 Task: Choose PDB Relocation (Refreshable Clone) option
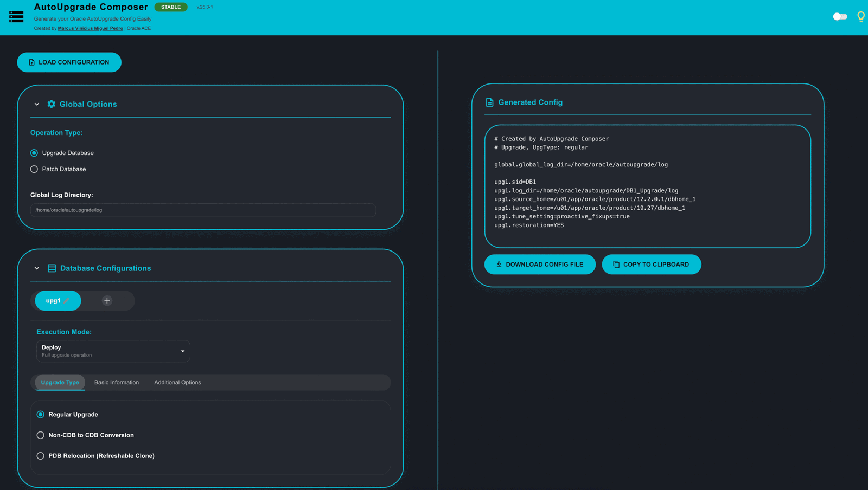coord(41,456)
